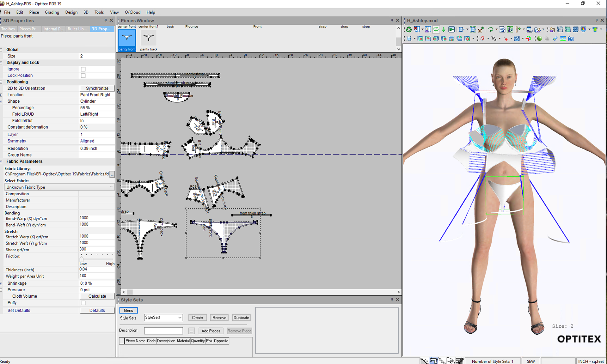Viewport: 607px width, 364px height.
Task: Click the camera snapshot icon
Action: coord(571,39)
